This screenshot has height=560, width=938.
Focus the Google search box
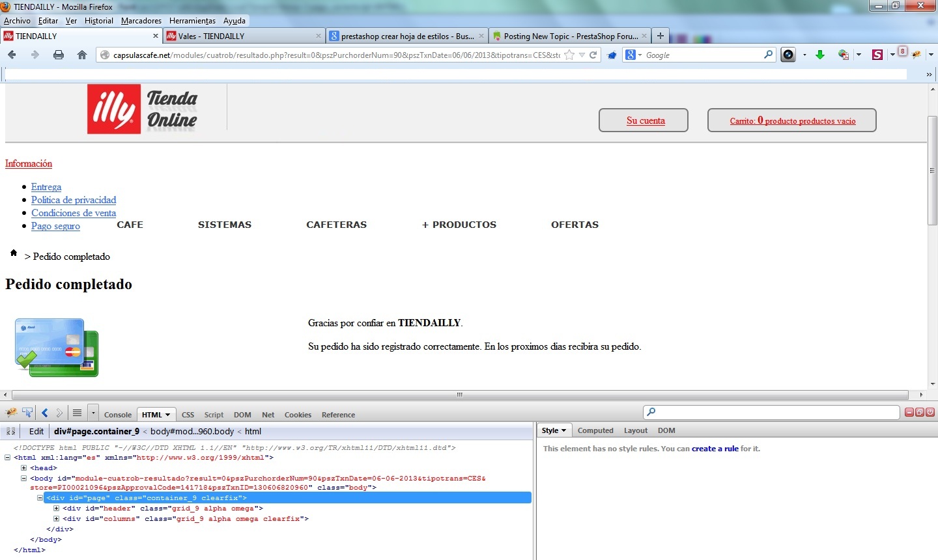pyautogui.click(x=703, y=55)
